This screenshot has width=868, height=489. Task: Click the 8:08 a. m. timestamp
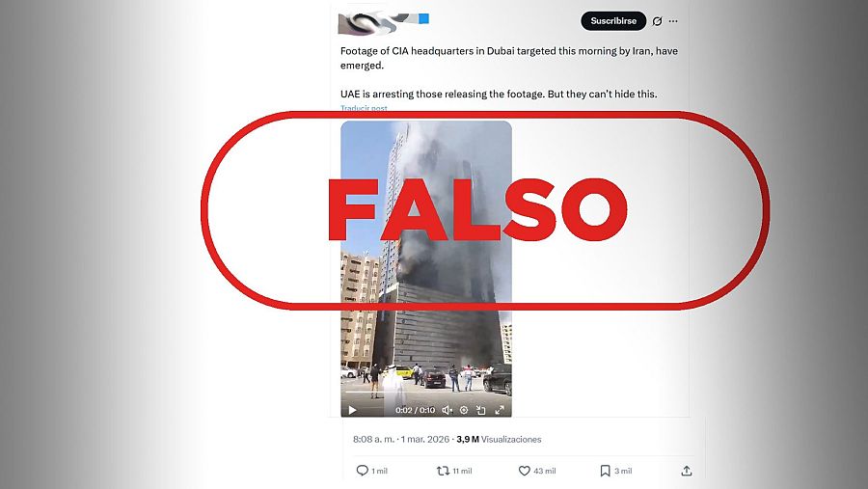point(373,439)
